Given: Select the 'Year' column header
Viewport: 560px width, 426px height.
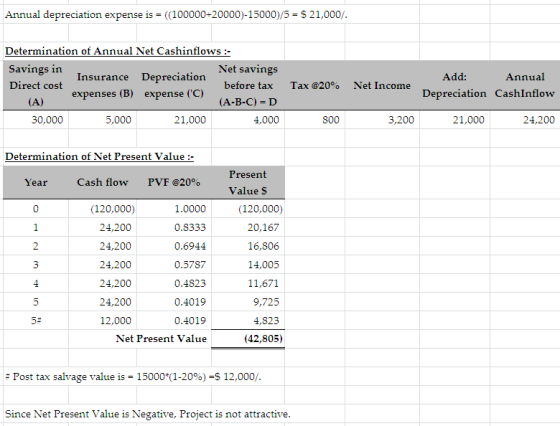Looking at the screenshot, I should 36,182.
